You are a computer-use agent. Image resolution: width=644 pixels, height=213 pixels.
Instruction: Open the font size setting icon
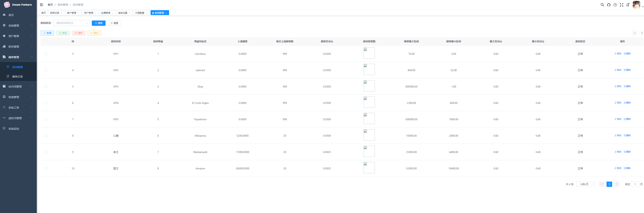click(628, 5)
